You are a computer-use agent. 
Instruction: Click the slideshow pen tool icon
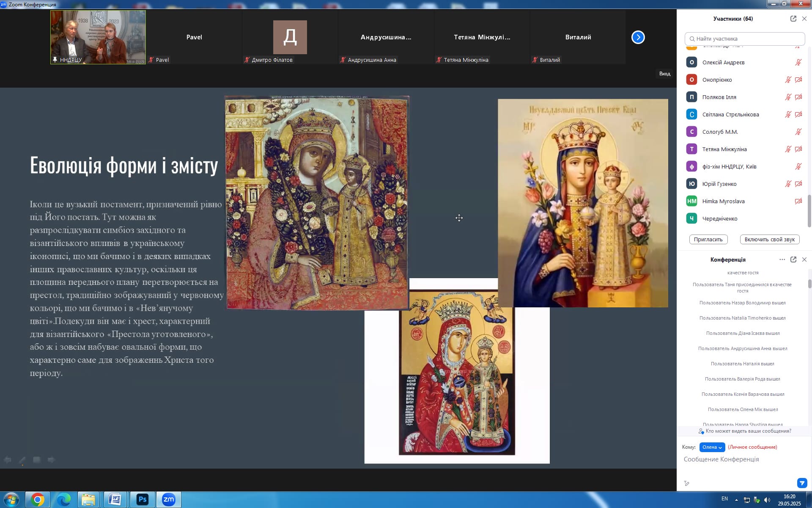pos(22,460)
